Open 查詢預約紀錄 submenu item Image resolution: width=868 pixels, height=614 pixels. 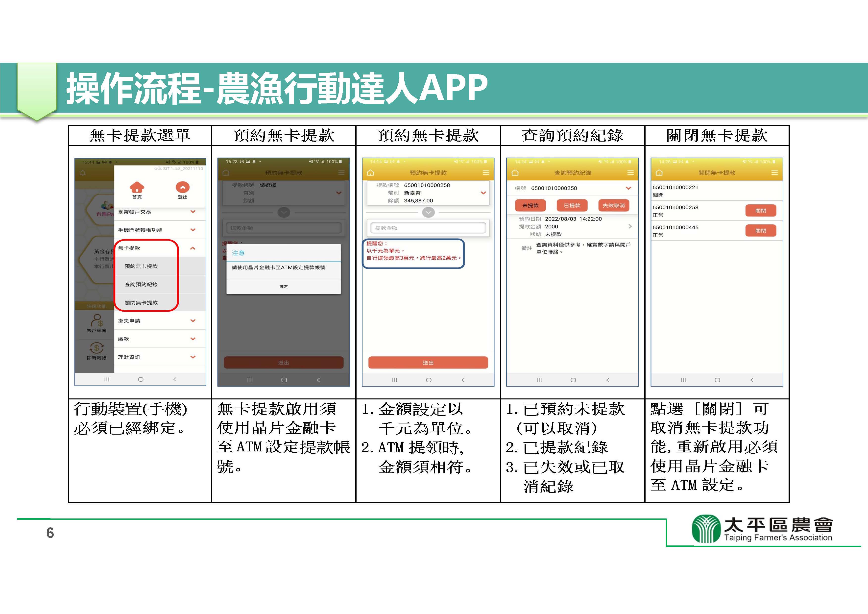[160, 284]
